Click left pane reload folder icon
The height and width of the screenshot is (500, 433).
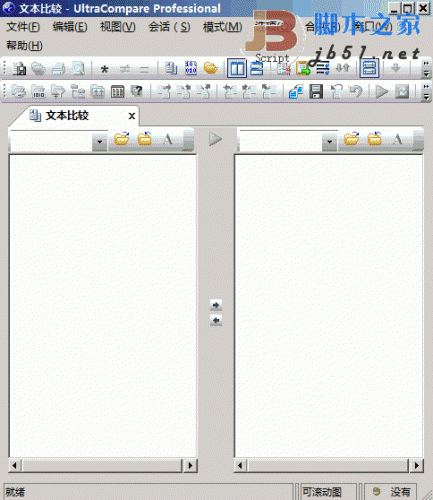coord(145,139)
